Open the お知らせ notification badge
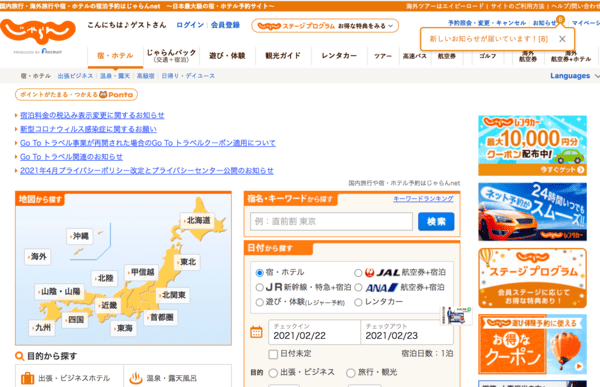This screenshot has width=600, height=387. [560, 20]
